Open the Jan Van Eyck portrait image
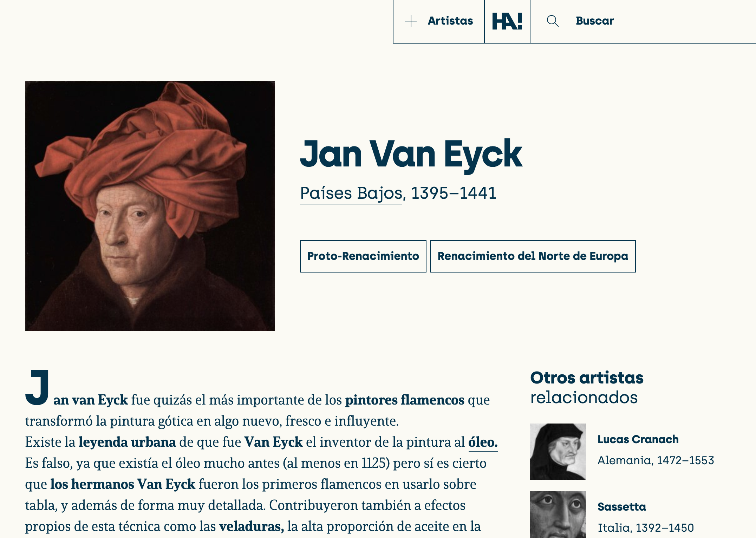Viewport: 756px width, 538px height. click(x=150, y=206)
